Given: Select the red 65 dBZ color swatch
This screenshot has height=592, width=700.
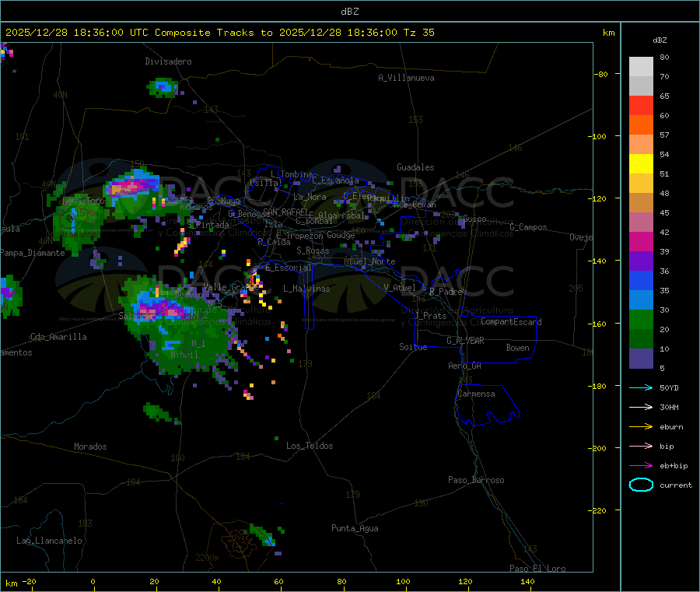Looking at the screenshot, I should click(641, 105).
